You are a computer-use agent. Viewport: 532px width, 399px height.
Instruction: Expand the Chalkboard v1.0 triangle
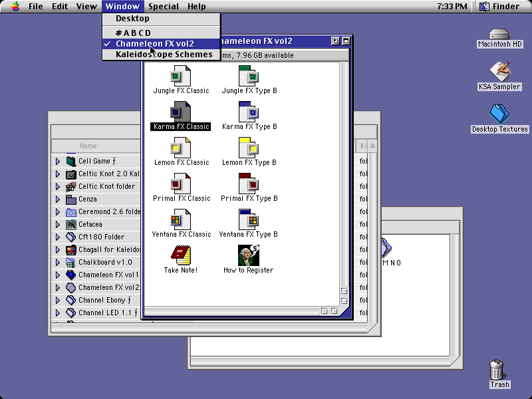(x=58, y=262)
